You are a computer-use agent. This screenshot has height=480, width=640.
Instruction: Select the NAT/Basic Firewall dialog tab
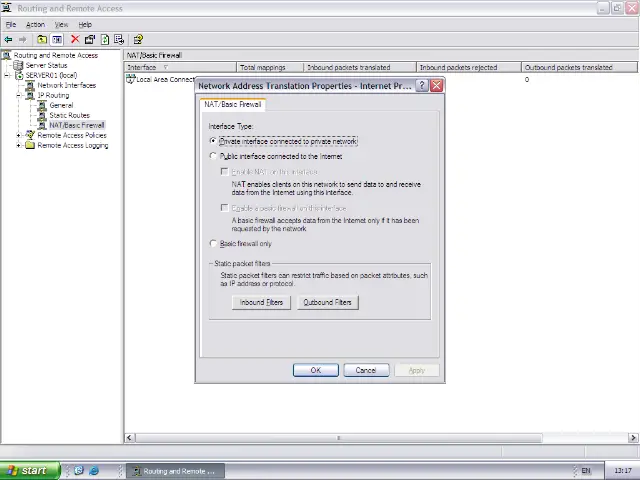click(x=233, y=104)
